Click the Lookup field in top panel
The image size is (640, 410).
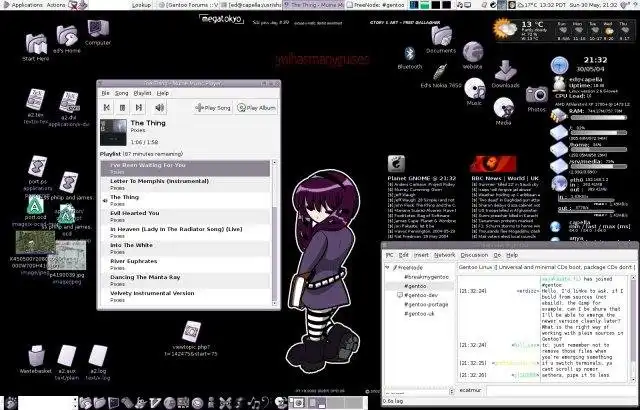tap(142, 5)
